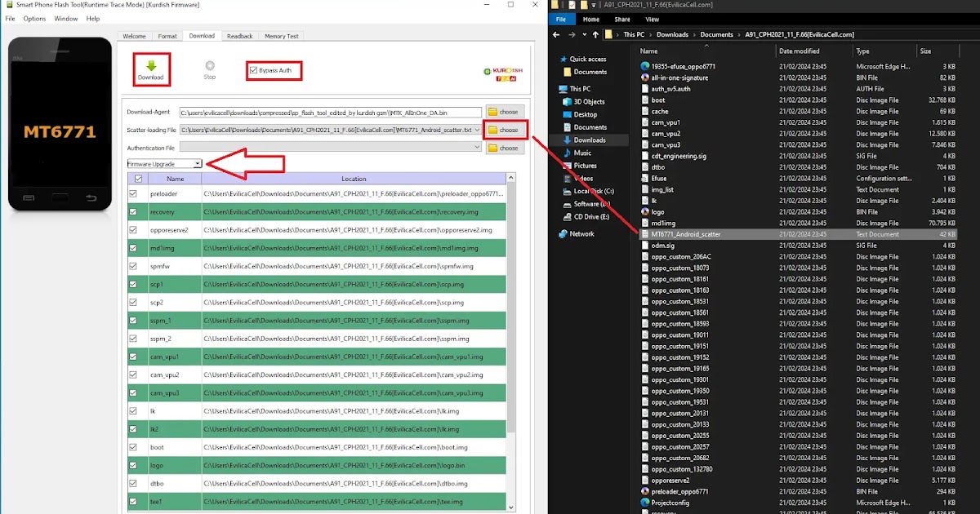This screenshot has width=980, height=514.
Task: Expand the Scatter-loading File path dropdown
Action: tap(478, 130)
